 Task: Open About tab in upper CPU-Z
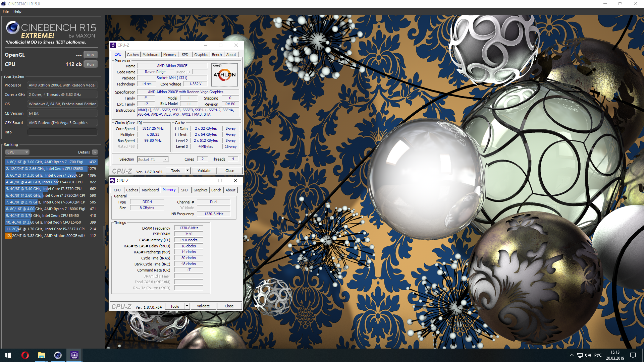[231, 55]
